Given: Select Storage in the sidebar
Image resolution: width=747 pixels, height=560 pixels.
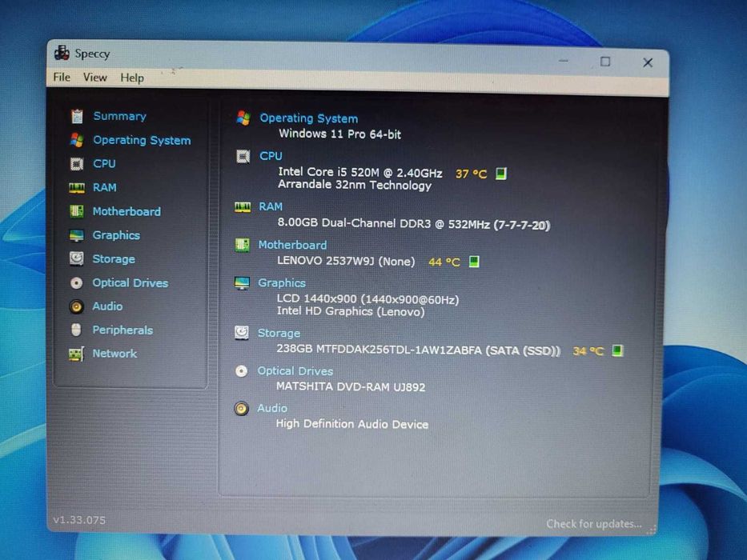Looking at the screenshot, I should point(114,259).
